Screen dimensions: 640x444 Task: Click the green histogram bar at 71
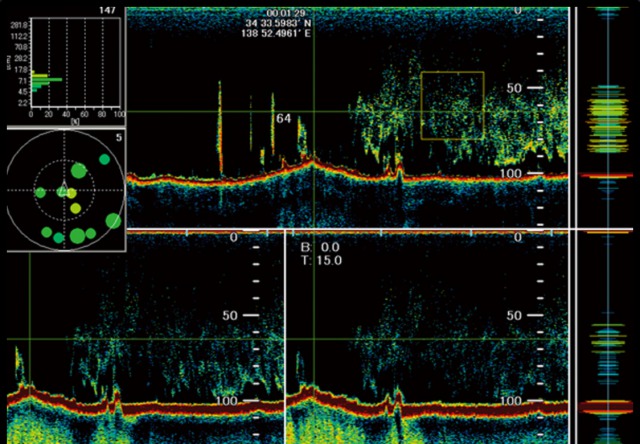pyautogui.click(x=46, y=80)
